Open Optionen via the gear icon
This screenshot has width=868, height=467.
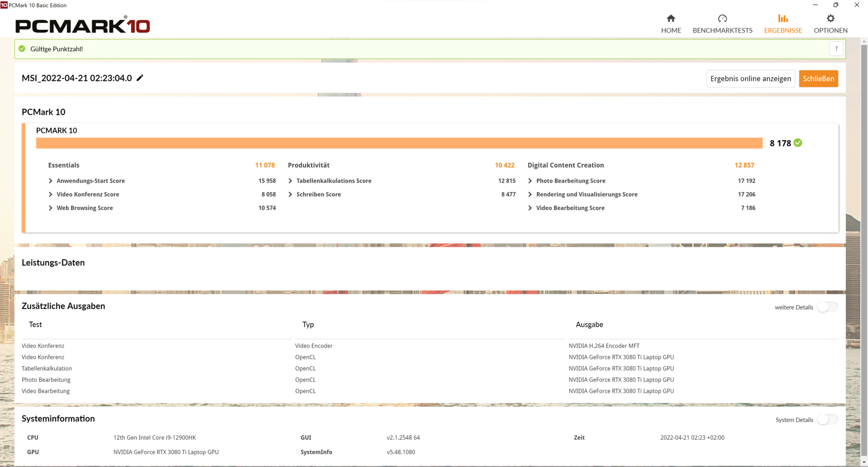830,19
